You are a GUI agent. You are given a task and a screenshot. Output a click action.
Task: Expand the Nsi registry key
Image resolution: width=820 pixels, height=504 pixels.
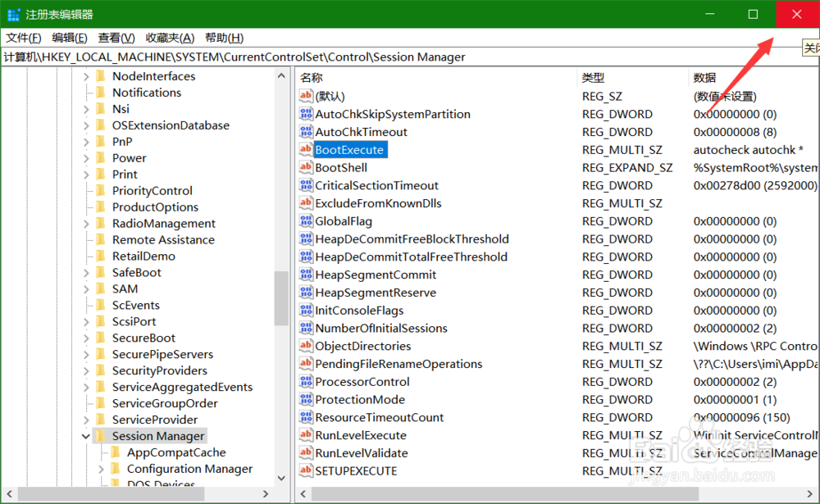click(86, 109)
